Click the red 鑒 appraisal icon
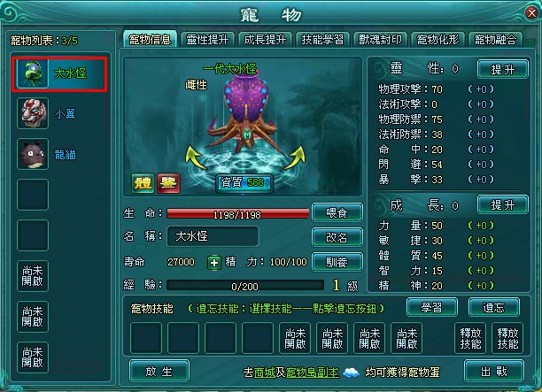Screen dimensions: 542x392 pos(168,183)
